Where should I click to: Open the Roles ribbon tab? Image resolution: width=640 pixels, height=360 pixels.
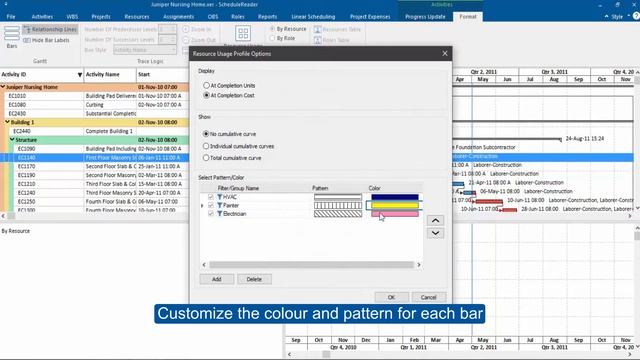[238, 17]
